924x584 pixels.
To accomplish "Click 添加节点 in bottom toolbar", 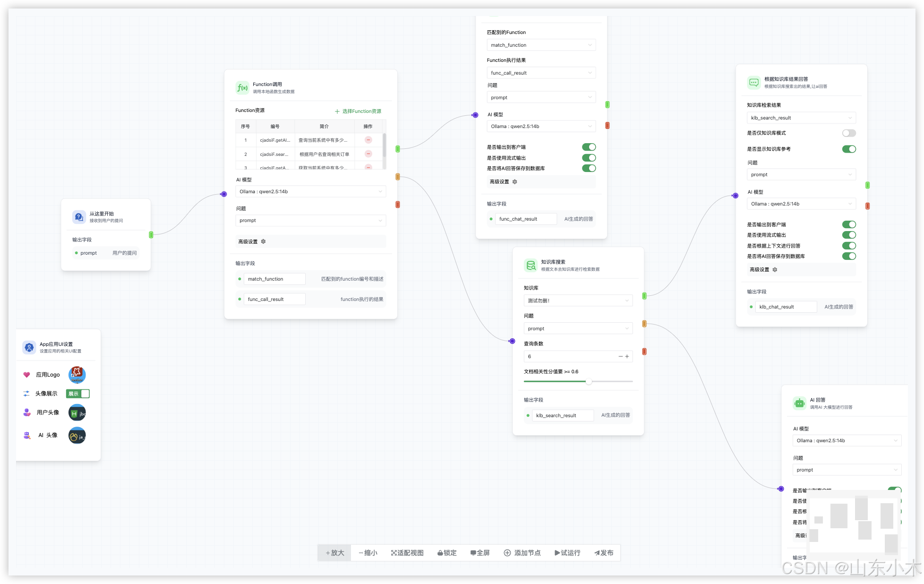I will [x=522, y=553].
